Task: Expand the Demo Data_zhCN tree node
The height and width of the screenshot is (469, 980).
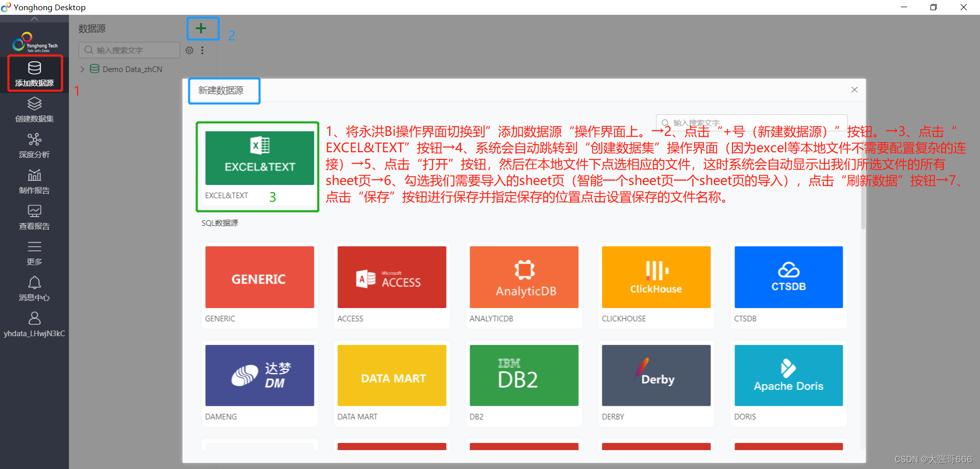Action: [x=82, y=69]
